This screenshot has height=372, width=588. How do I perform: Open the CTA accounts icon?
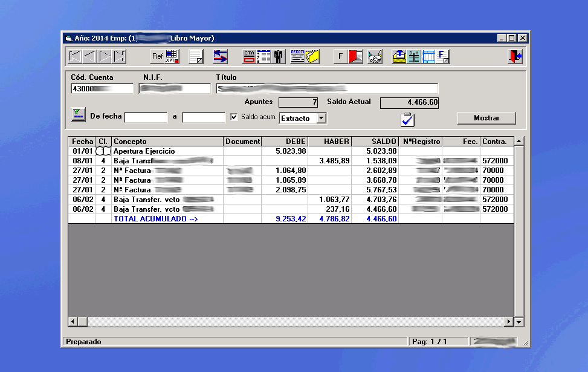pyautogui.click(x=249, y=56)
